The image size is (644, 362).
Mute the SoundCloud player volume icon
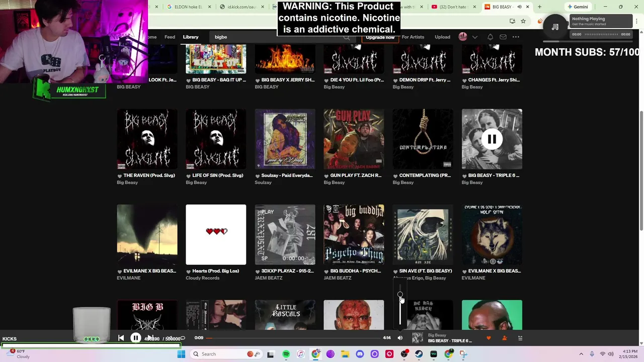[x=400, y=338]
